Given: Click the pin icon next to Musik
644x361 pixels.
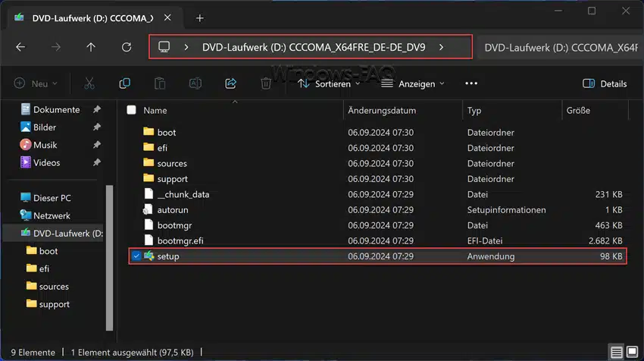Looking at the screenshot, I should click(96, 145).
